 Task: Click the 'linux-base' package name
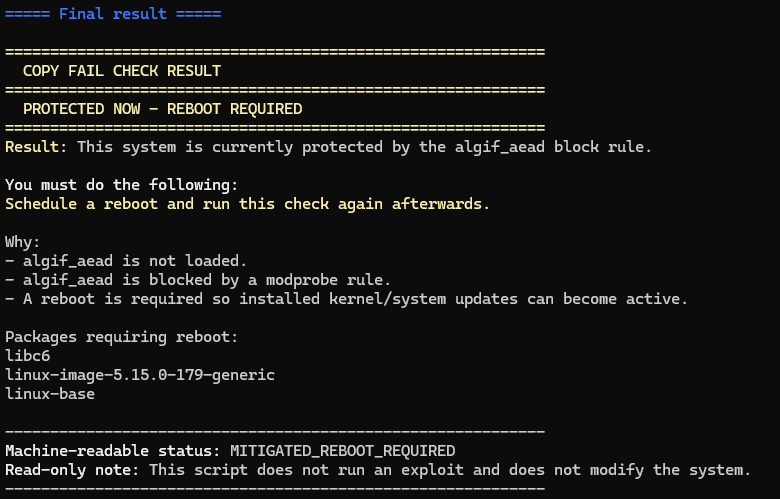click(50, 394)
